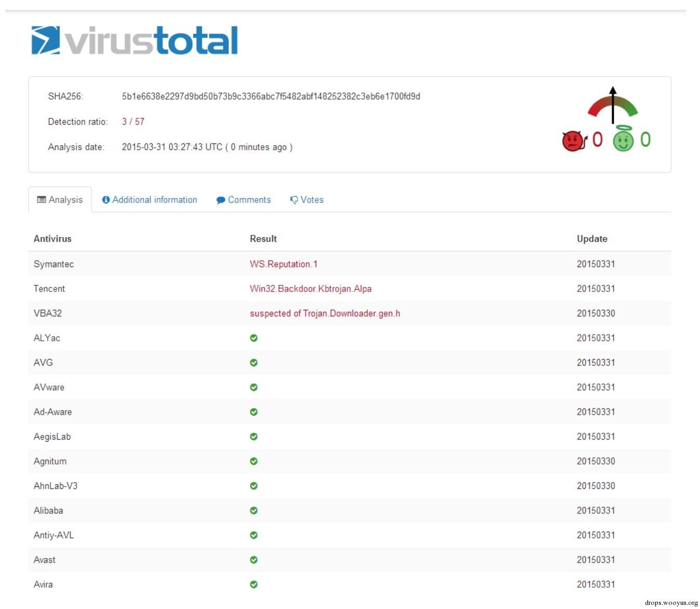This screenshot has height=609, width=700.
Task: Click the red malicious vote count 0
Action: (x=597, y=139)
